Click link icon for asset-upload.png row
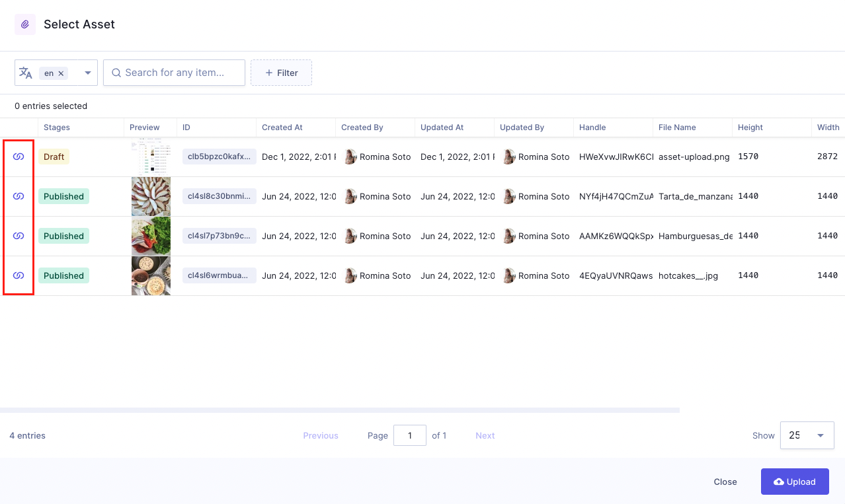 tap(19, 157)
